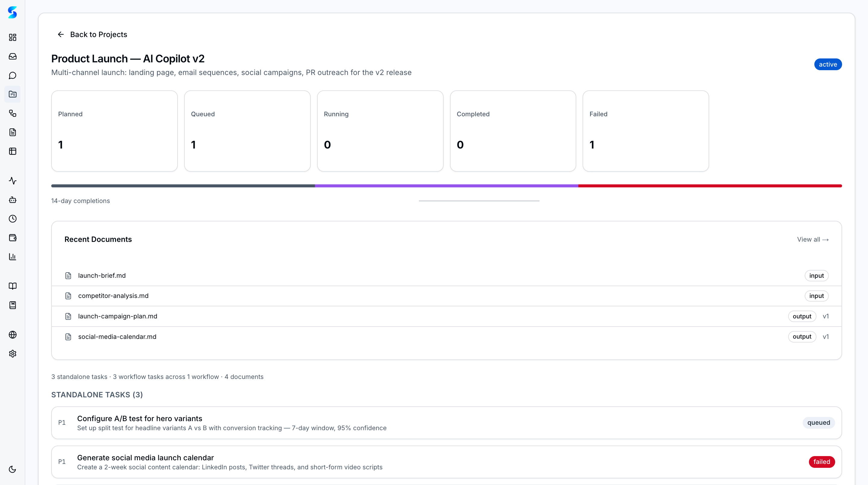Select the robot agent icon in sidebar

(x=12, y=200)
